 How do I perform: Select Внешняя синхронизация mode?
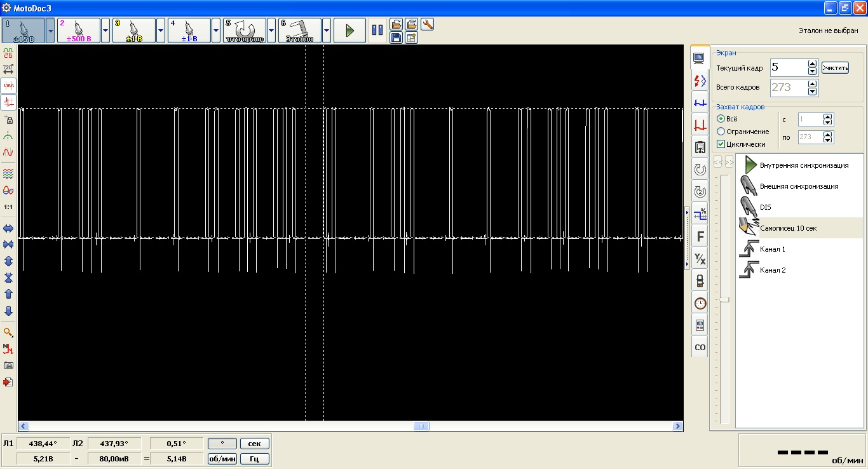pyautogui.click(x=799, y=186)
